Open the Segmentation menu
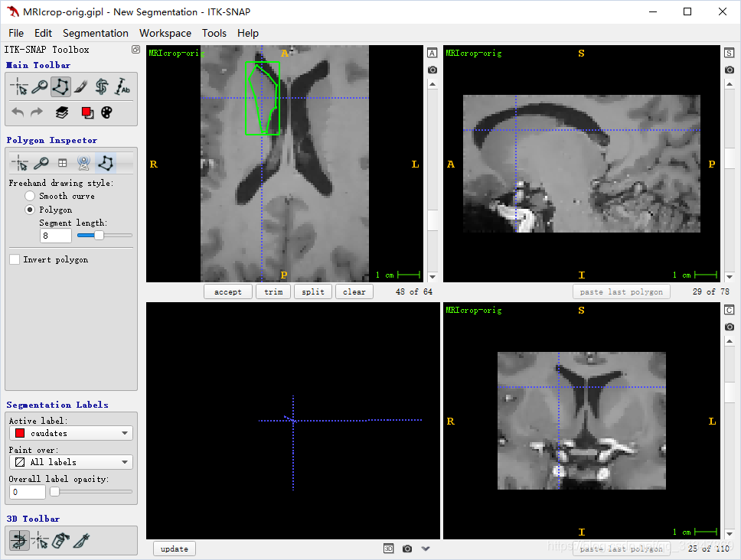This screenshot has height=560, width=741. pos(96,33)
